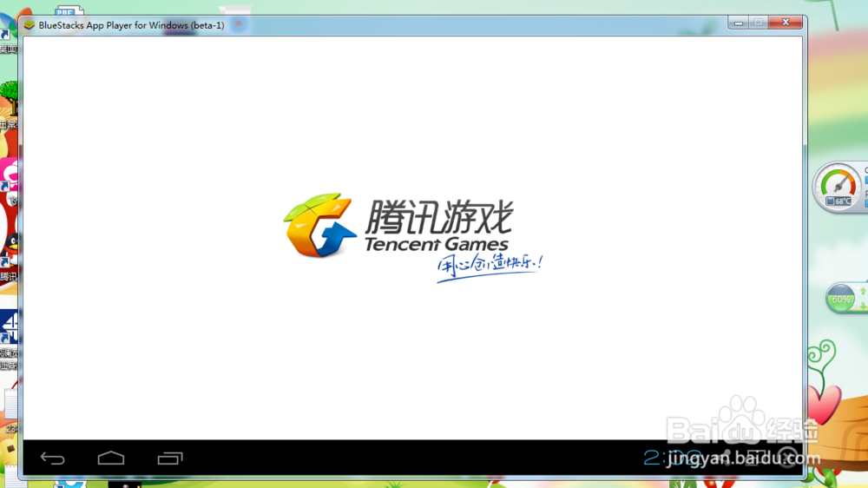
Task: Open the QQ penguin desktop shortcut
Action: pos(9,250)
